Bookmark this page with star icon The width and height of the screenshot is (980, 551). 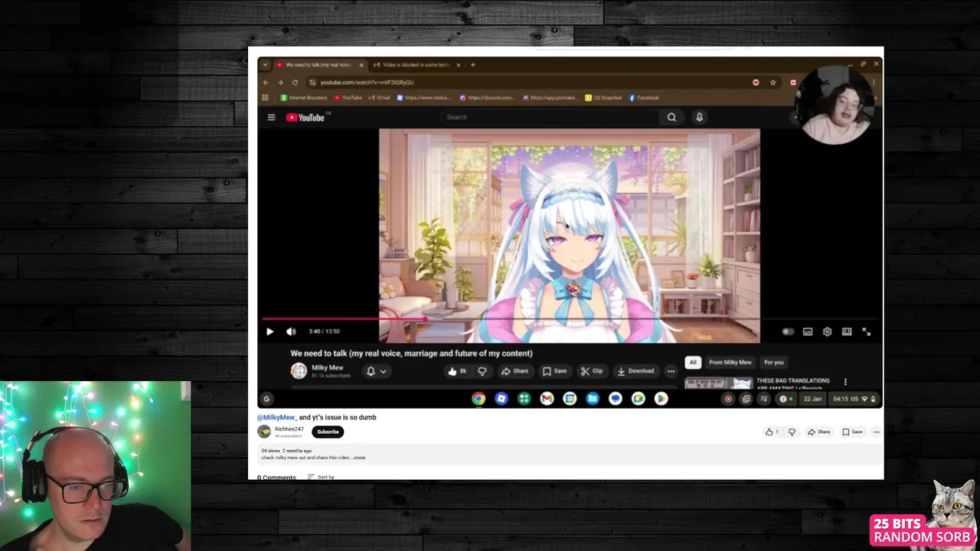coord(773,83)
